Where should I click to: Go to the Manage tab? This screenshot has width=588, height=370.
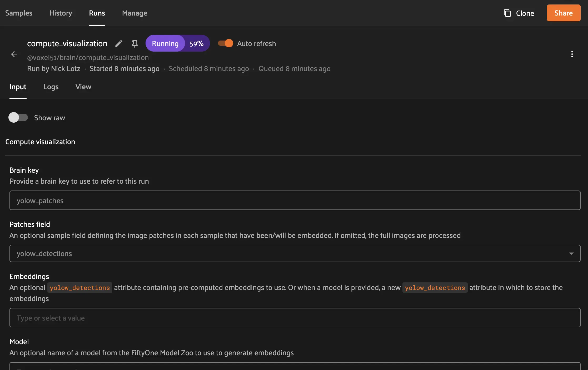click(x=134, y=13)
